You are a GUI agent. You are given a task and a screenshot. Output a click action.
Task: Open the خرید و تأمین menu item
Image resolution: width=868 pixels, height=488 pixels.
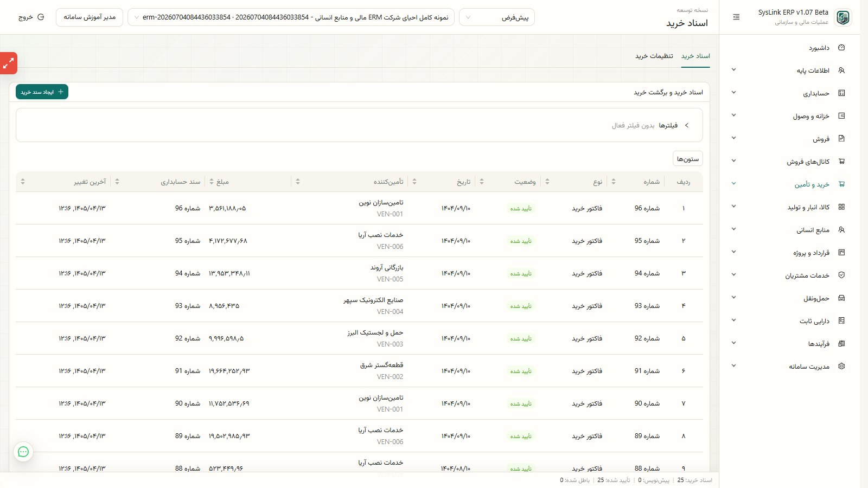789,184
